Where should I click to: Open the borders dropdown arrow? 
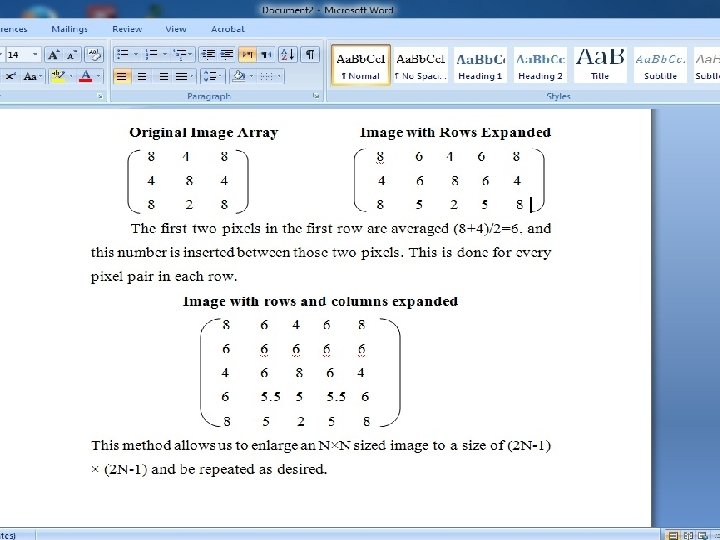point(279,76)
